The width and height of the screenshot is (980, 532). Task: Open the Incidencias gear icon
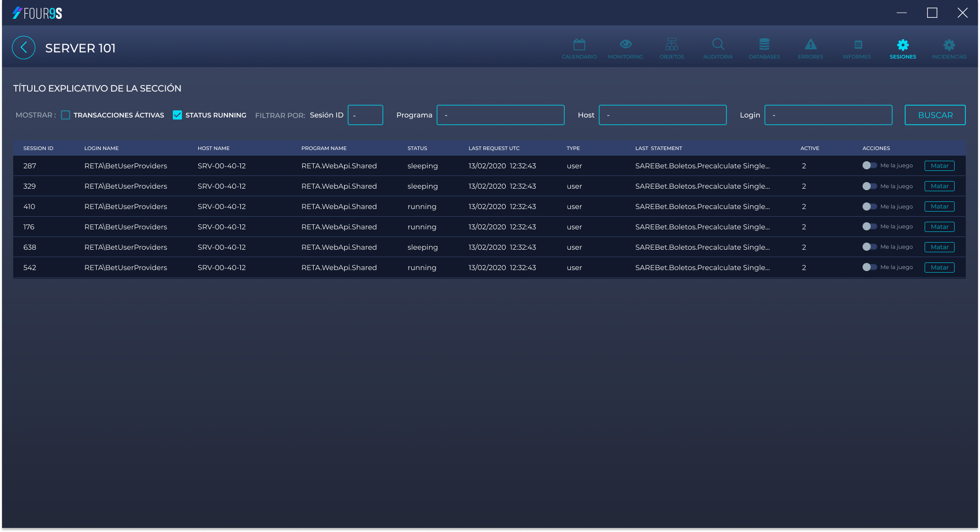coord(949,45)
